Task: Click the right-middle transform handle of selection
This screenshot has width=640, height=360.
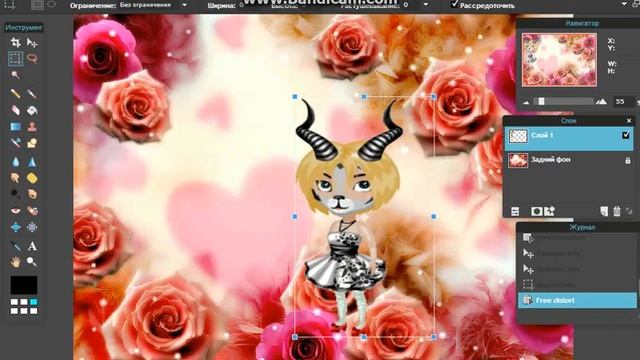Action: pos(434,216)
